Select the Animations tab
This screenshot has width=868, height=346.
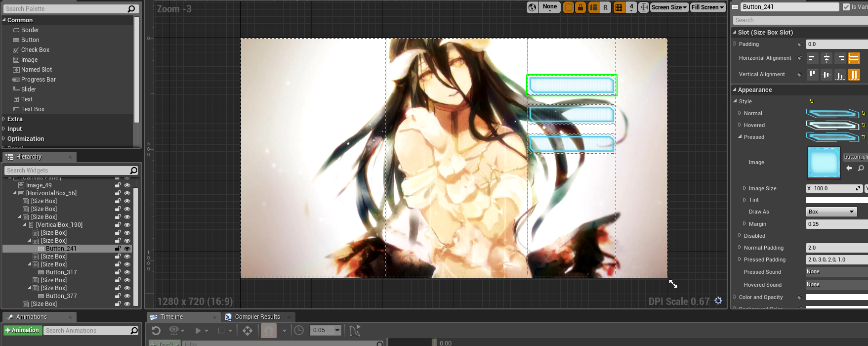point(32,317)
